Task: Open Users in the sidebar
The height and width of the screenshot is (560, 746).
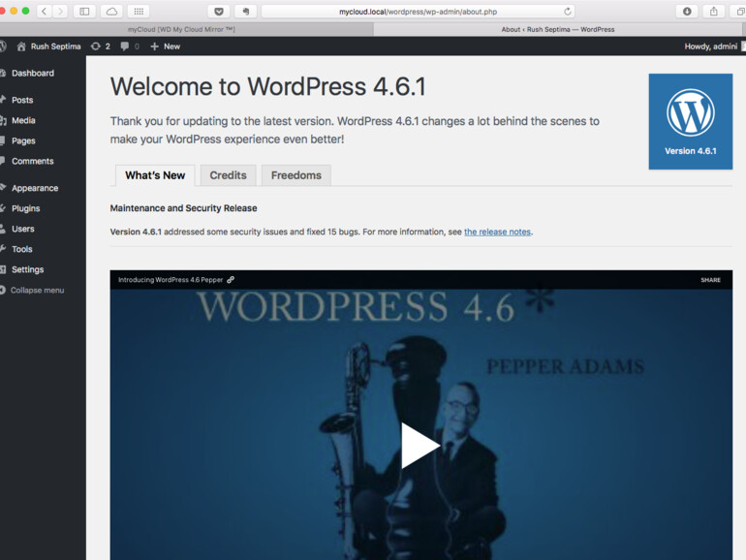Action: pyautogui.click(x=23, y=230)
